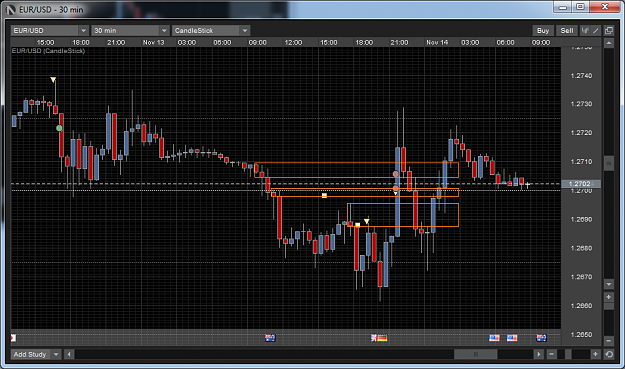Open the EUR/USD symbol dropdown
The image size is (625, 369).
(x=49, y=30)
